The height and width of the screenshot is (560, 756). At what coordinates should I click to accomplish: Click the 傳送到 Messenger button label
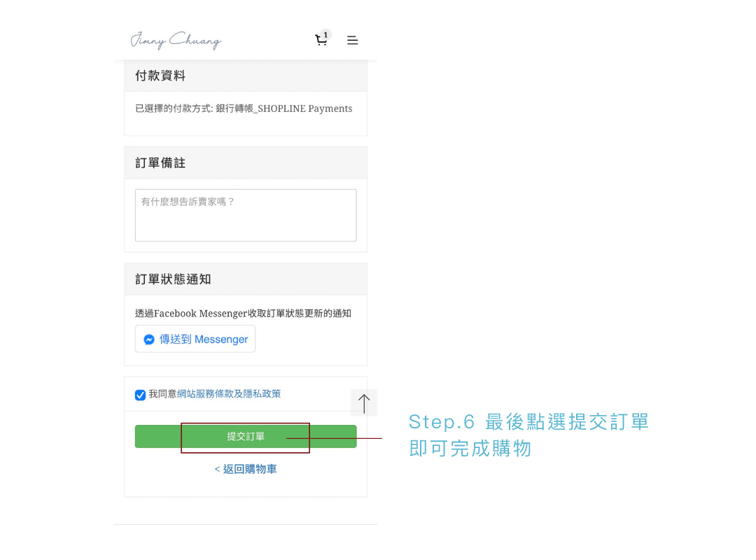[204, 339]
